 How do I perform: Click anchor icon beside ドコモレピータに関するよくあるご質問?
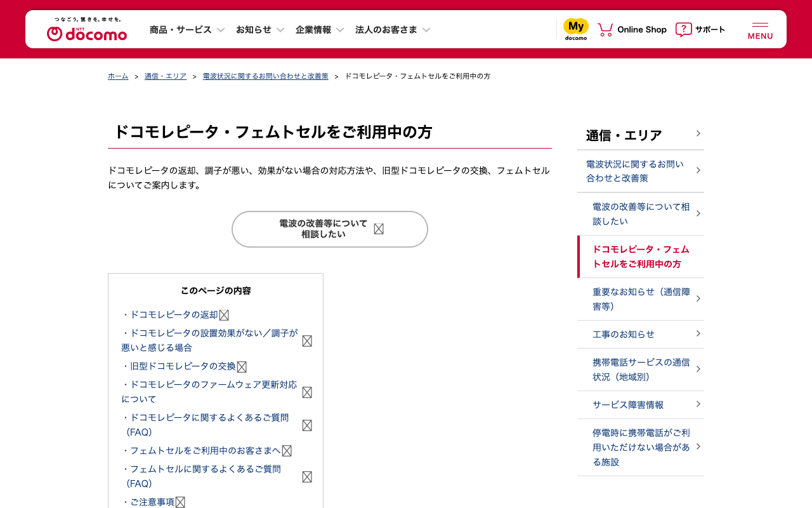(307, 425)
